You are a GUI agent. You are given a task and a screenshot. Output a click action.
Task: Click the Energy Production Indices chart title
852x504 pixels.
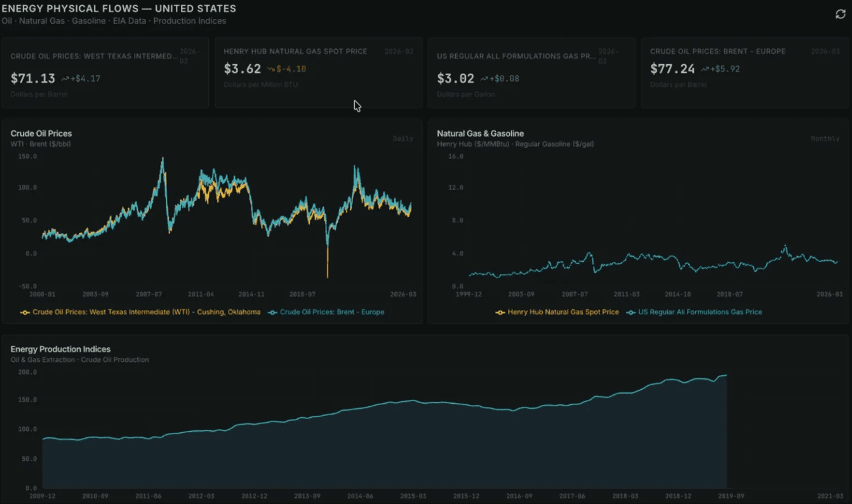[x=60, y=349]
